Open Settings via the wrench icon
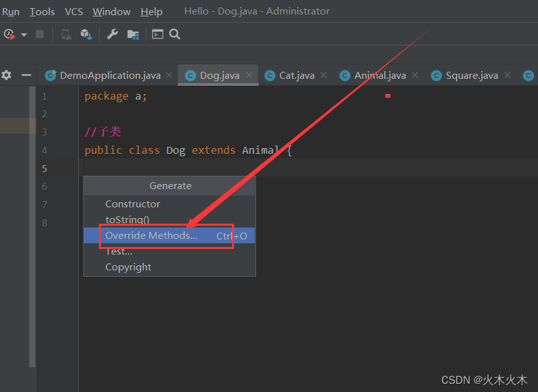 coord(112,34)
